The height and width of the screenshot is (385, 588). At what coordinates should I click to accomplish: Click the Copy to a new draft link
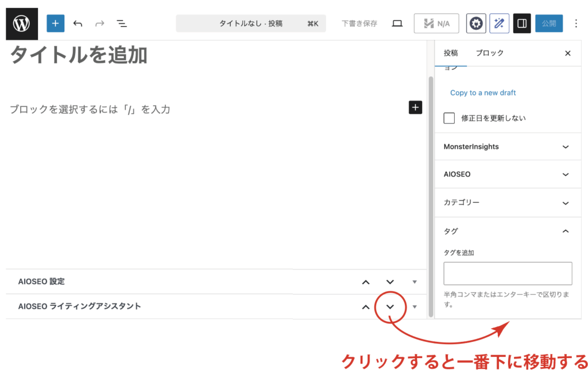tap(483, 93)
